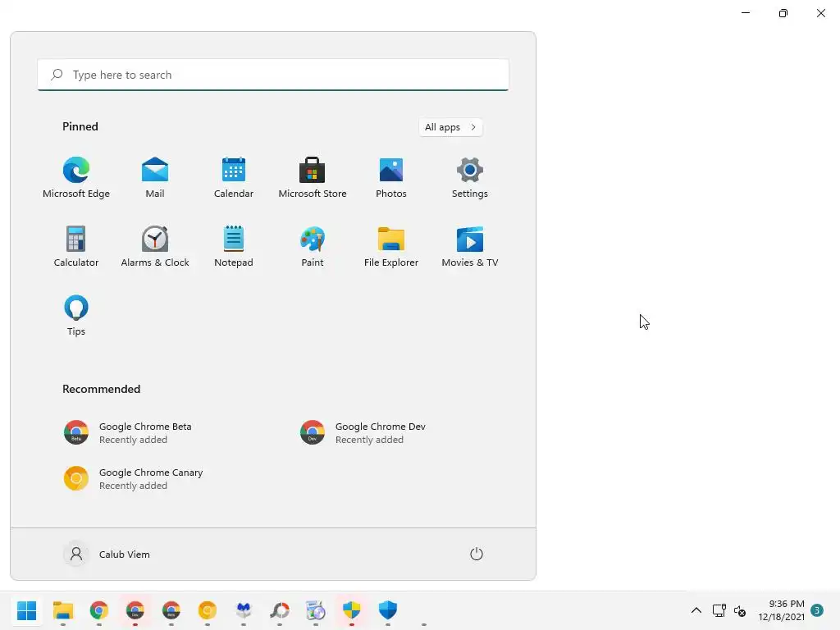Viewport: 840px width, 630px height.
Task: Click the power button in Start menu
Action: click(x=477, y=554)
